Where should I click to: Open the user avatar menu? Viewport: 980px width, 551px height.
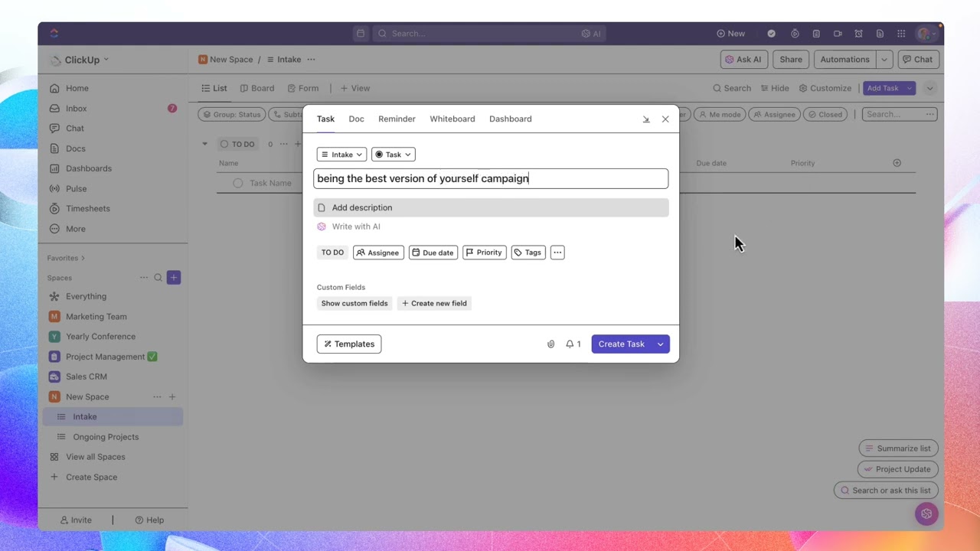[x=925, y=34]
